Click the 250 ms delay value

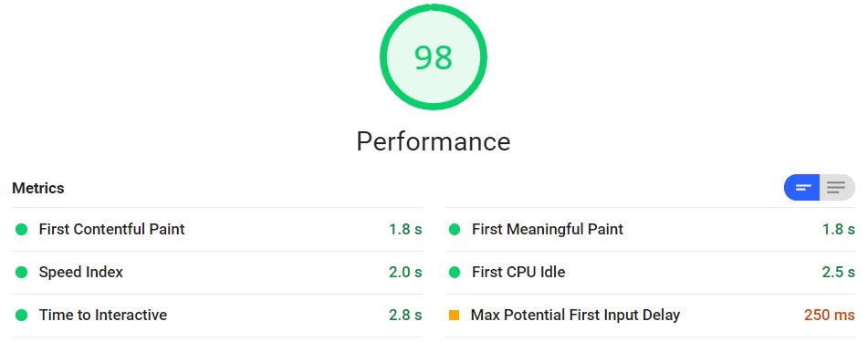pyautogui.click(x=830, y=316)
